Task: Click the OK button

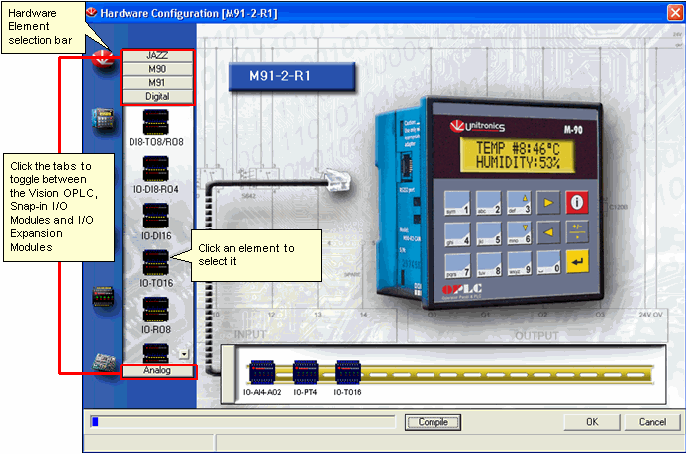Action: click(592, 422)
